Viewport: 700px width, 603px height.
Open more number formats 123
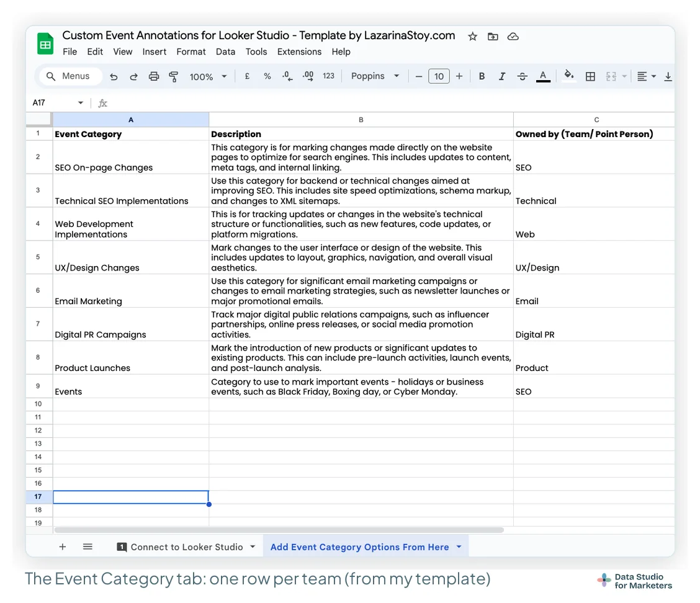click(x=328, y=76)
